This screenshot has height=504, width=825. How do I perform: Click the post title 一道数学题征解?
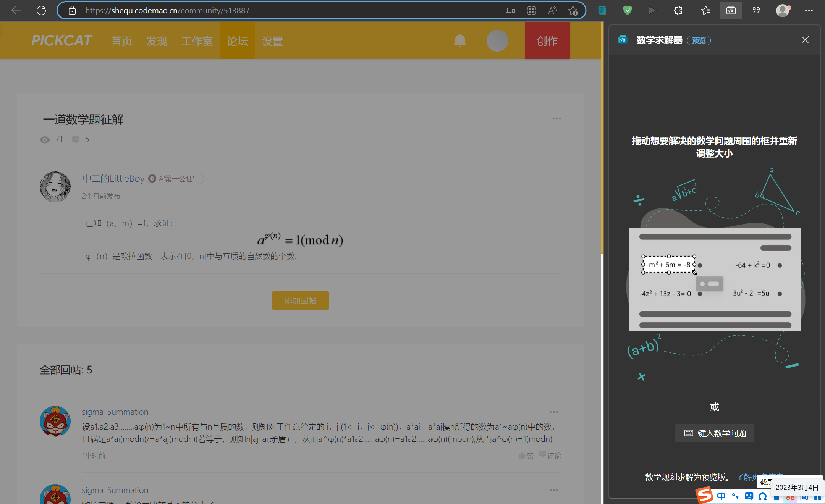pyautogui.click(x=83, y=120)
